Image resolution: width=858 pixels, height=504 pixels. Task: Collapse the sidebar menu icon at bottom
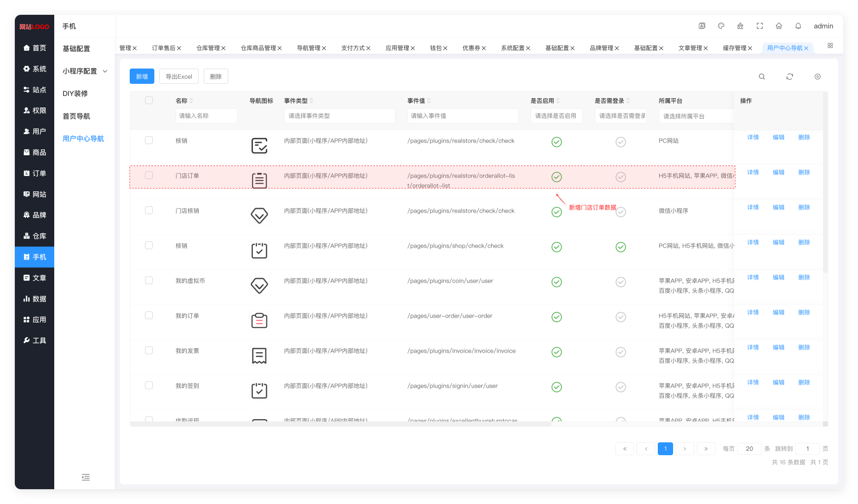tap(86, 477)
